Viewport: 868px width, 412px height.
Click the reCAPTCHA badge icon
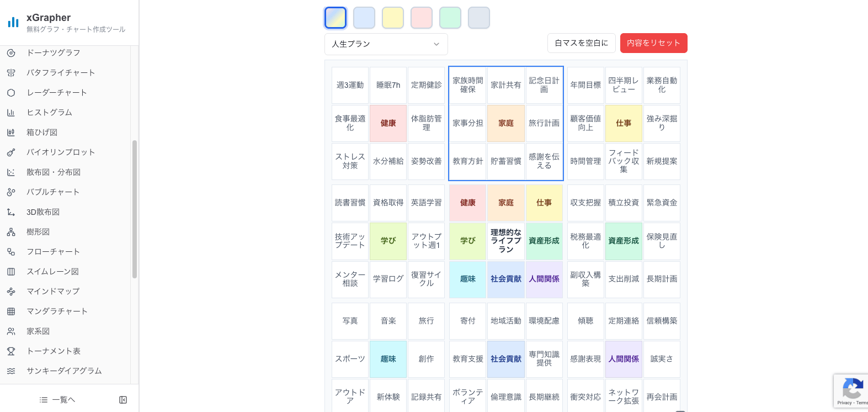(x=853, y=388)
